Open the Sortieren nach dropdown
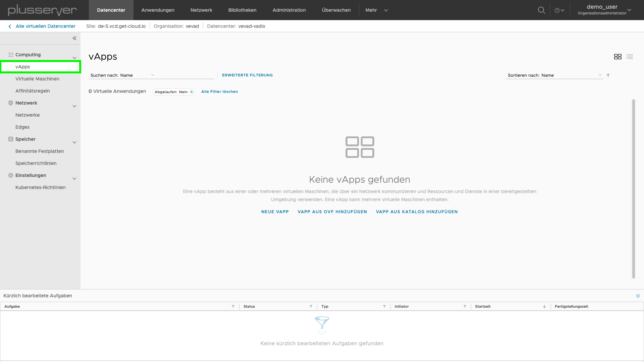 point(555,75)
